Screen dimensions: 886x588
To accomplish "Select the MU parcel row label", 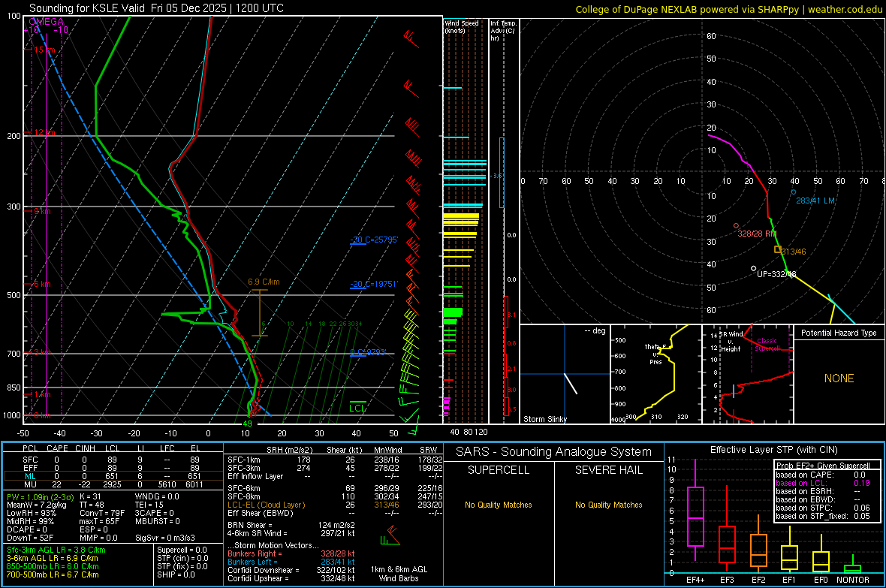I will [x=30, y=484].
